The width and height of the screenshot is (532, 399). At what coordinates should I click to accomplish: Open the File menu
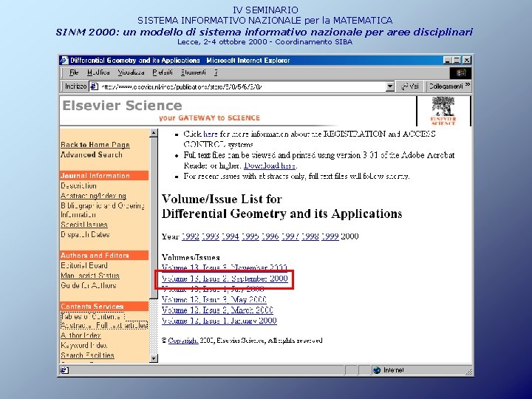[74, 72]
